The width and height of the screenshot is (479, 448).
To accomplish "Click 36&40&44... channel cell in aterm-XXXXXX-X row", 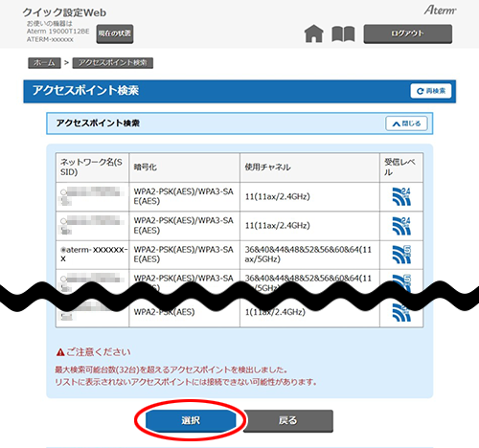I will (309, 255).
